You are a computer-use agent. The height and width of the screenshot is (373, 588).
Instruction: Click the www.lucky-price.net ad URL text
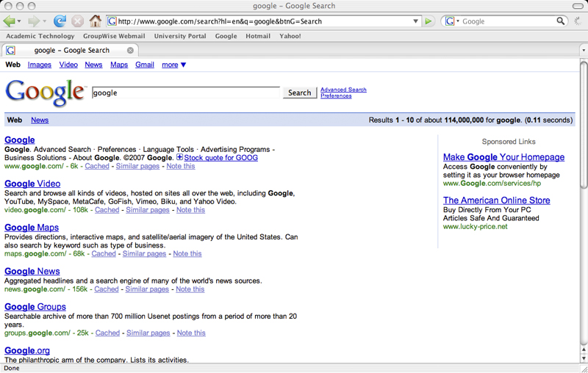tap(475, 227)
